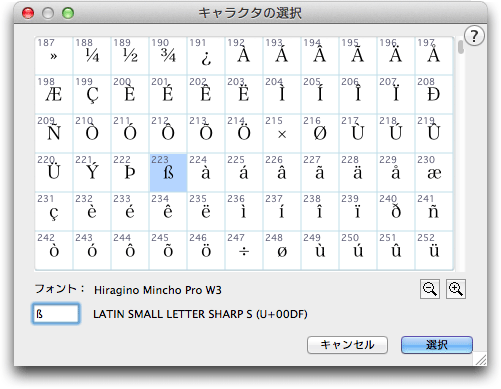
Task: Select character 233 é
Action: (130, 212)
